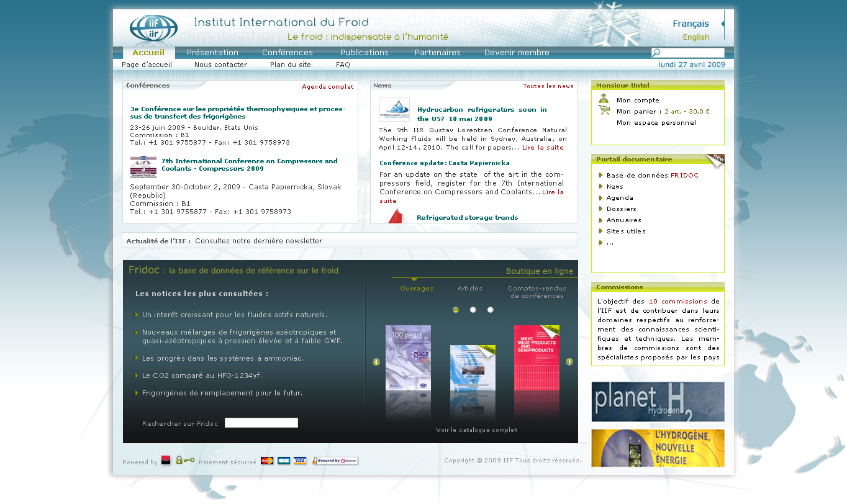Open Agenda in Portail documentaire
Image resolution: width=847 pixels, height=504 pixels.
tap(620, 198)
